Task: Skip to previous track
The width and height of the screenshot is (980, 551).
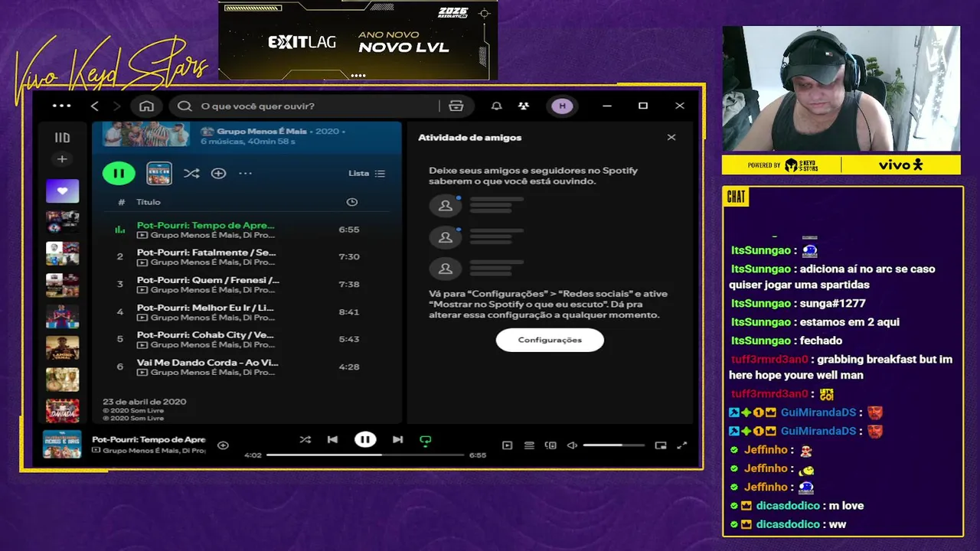Action: (x=332, y=439)
